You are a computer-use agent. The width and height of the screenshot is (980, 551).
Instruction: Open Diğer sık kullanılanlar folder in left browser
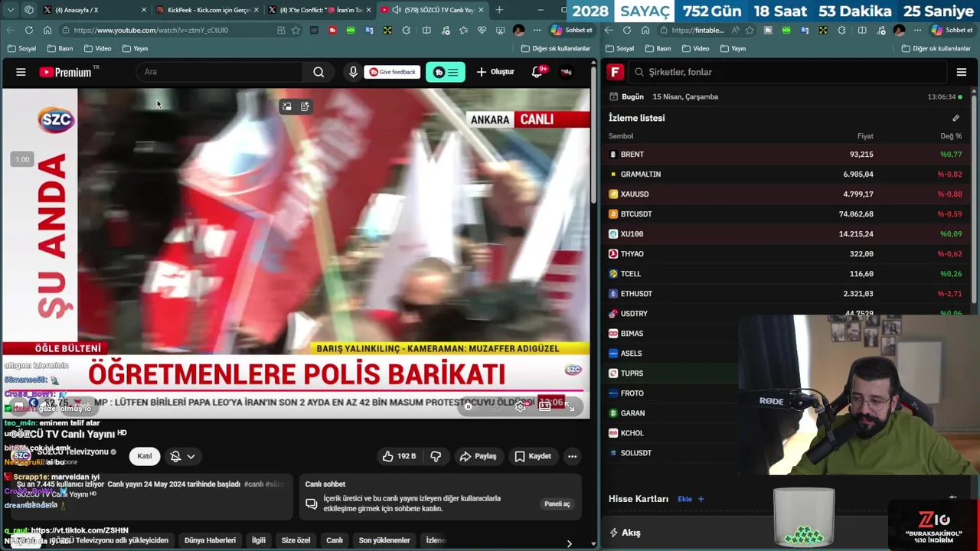[x=556, y=48]
